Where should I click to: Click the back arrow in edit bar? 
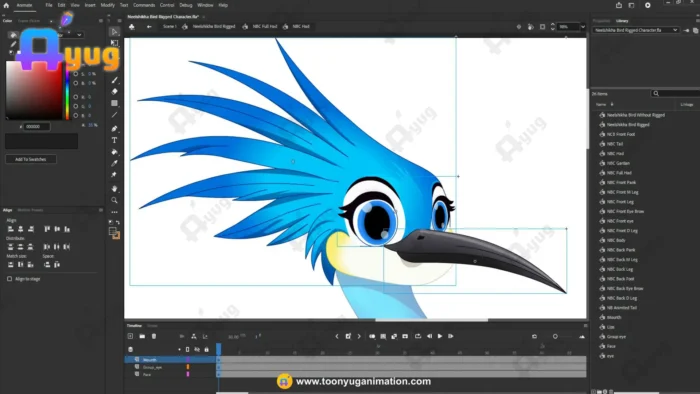pyautogui.click(x=149, y=27)
